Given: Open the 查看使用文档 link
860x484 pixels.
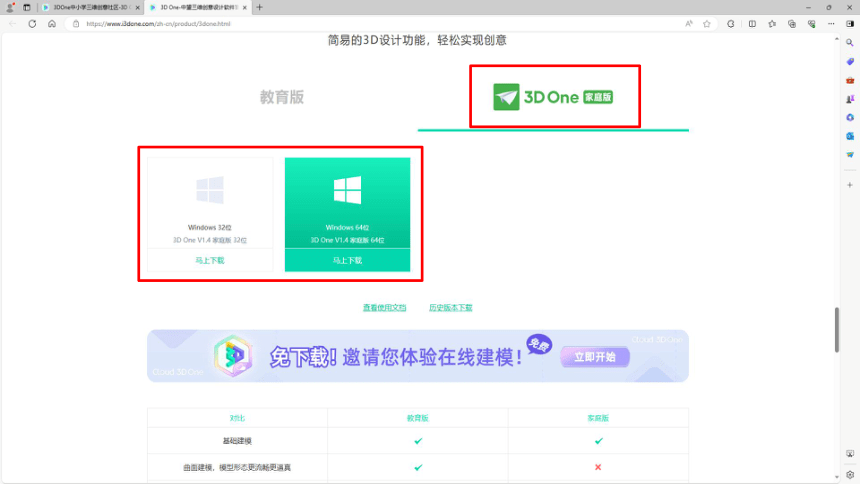Looking at the screenshot, I should coord(384,308).
